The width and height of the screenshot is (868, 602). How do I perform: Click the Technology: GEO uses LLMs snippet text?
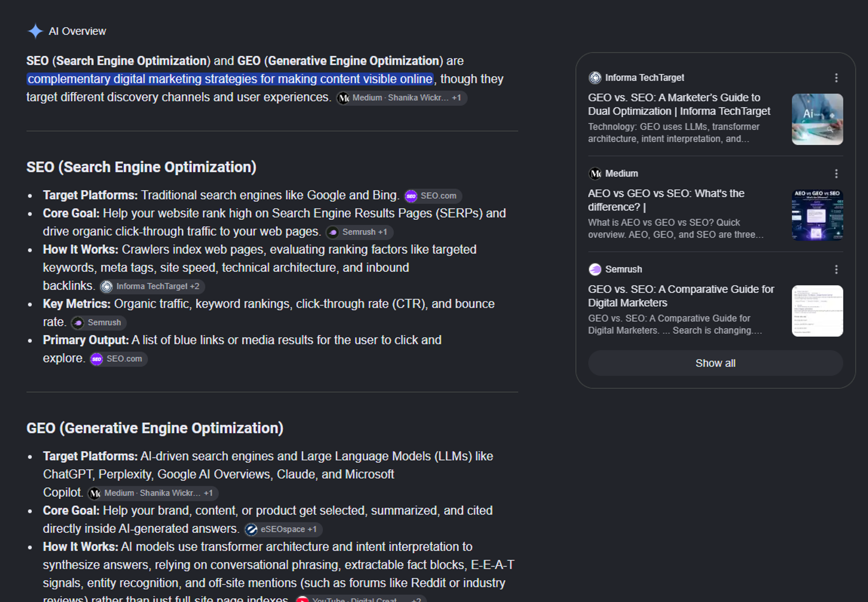click(x=674, y=133)
